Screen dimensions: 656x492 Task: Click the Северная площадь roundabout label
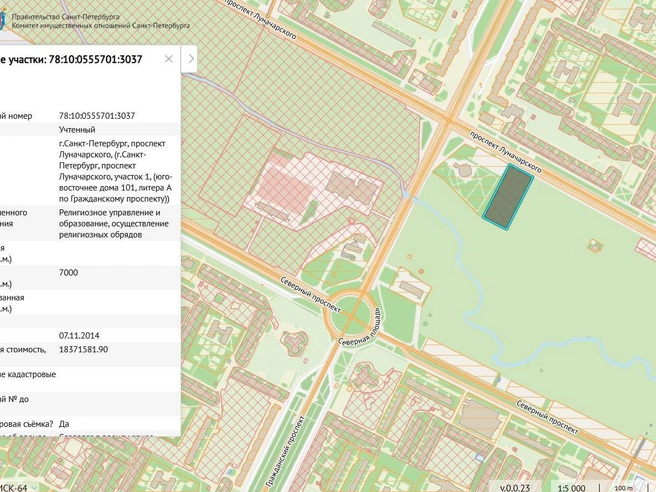coord(359,326)
